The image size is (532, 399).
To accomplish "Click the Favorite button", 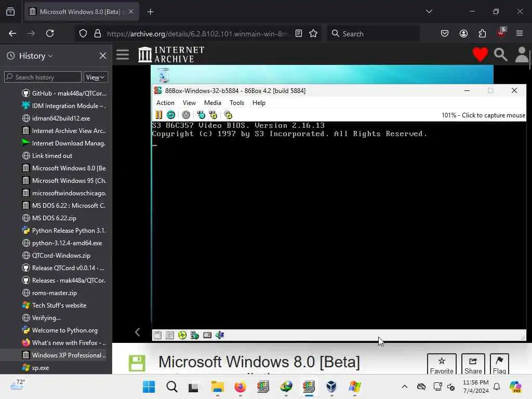I will tap(442, 364).
